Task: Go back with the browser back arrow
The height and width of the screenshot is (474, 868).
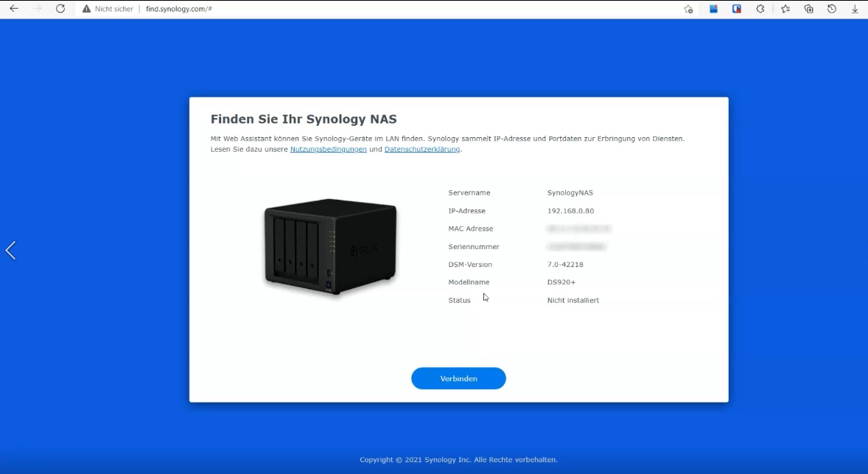Action: (x=14, y=9)
